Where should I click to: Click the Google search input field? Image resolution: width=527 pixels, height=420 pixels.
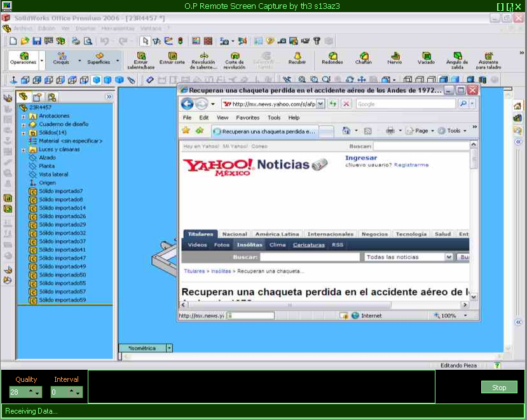tap(406, 104)
